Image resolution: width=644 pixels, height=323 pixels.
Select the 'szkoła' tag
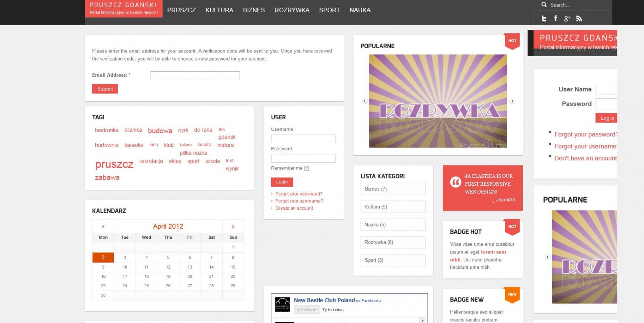coord(213,161)
